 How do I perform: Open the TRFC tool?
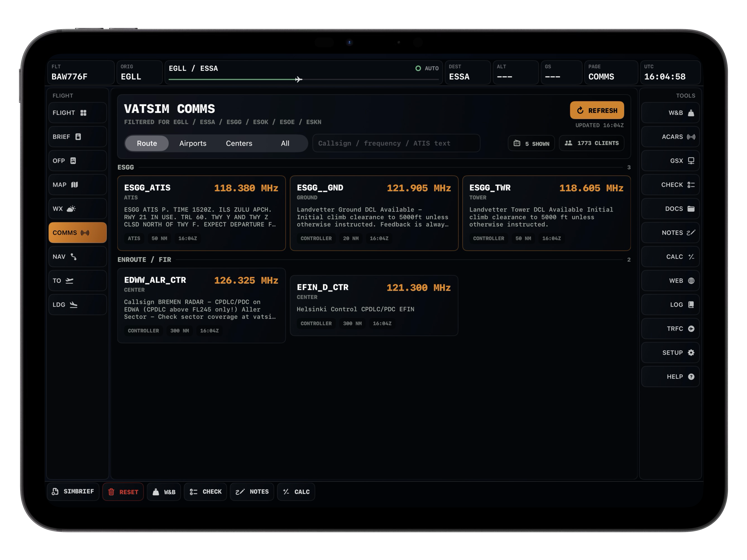pyautogui.click(x=670, y=328)
